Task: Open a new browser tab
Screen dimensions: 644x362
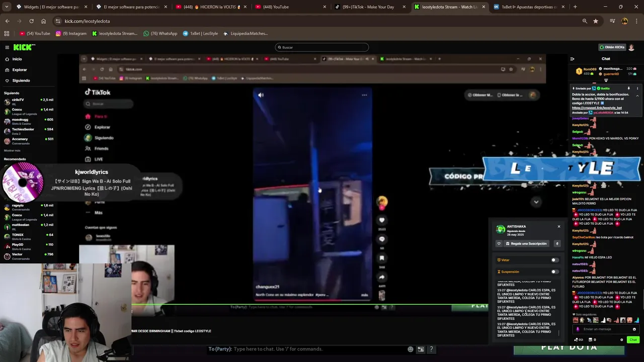Action: (x=575, y=7)
